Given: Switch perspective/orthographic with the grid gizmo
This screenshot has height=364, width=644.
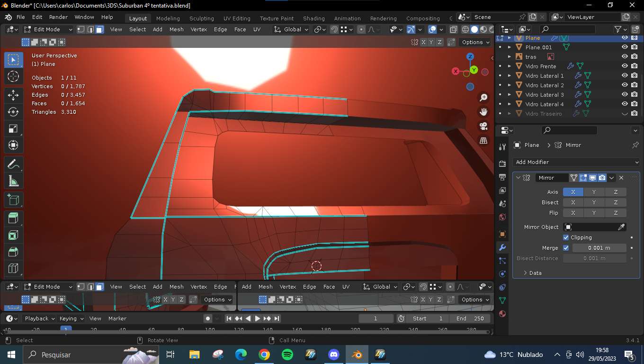Looking at the screenshot, I should click(x=483, y=140).
